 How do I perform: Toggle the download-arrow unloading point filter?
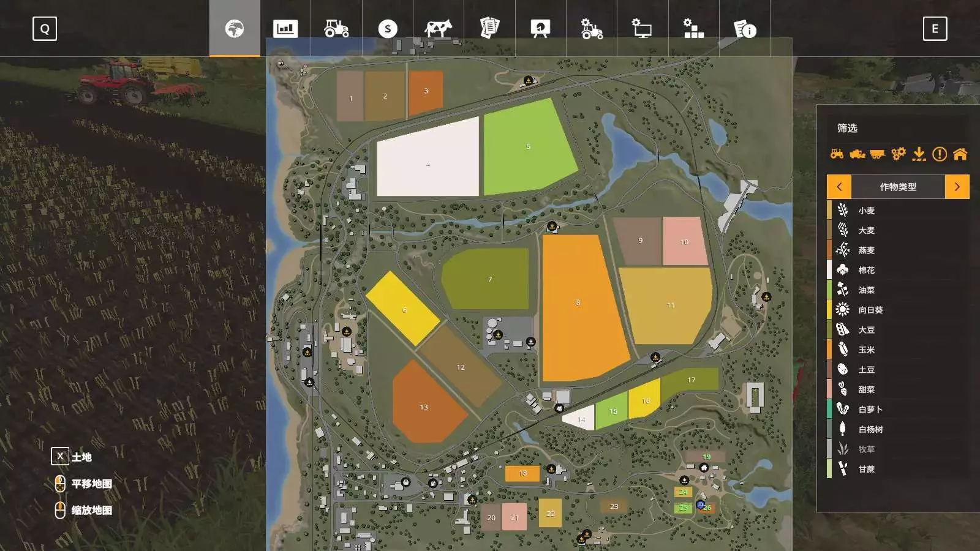tap(919, 154)
